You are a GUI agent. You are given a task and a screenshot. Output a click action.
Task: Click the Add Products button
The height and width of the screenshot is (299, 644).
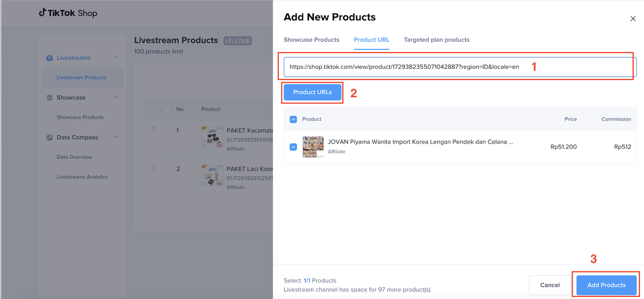606,285
